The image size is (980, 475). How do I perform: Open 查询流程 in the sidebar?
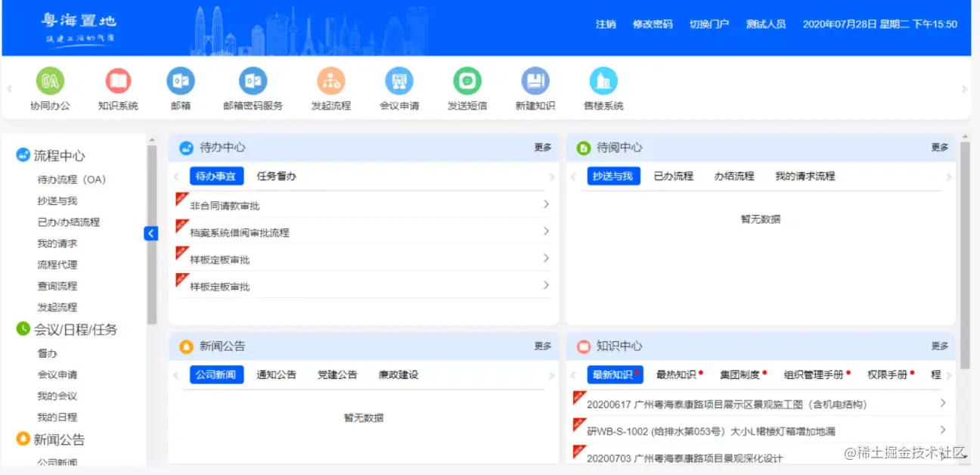[57, 286]
